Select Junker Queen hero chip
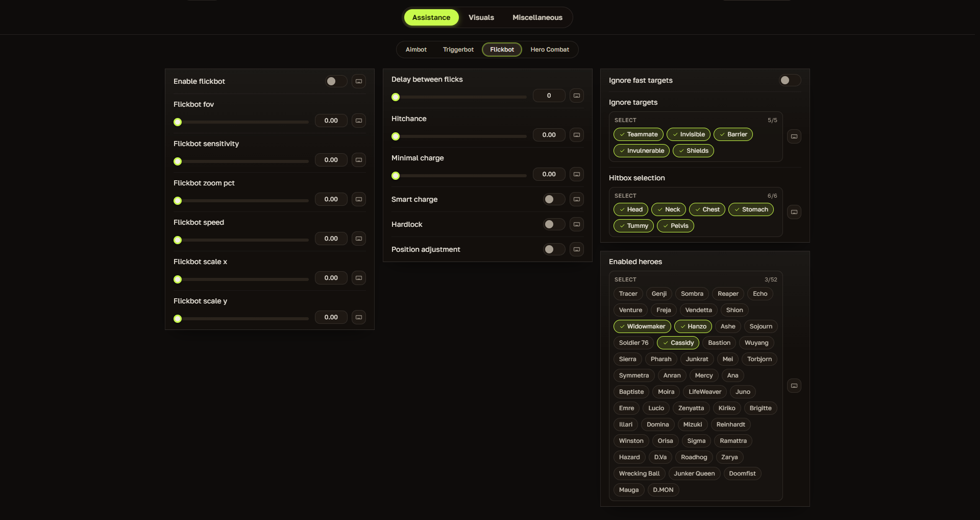 coord(695,474)
